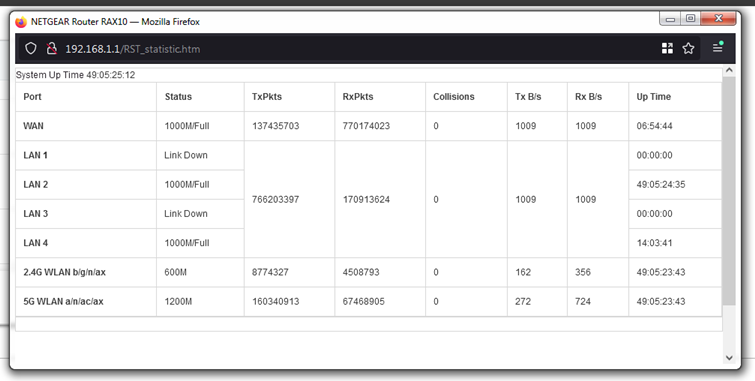Viewport: 755px width, 381px height.
Task: Select the LAN 1 port label
Action: click(x=35, y=155)
